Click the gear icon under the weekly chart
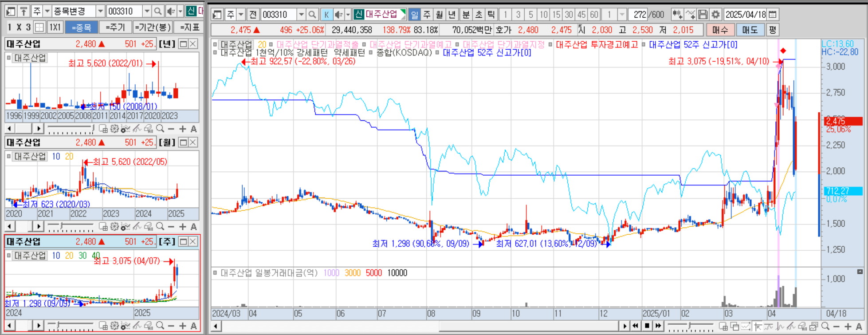Screen dimensions: 868x335 (x=114, y=326)
